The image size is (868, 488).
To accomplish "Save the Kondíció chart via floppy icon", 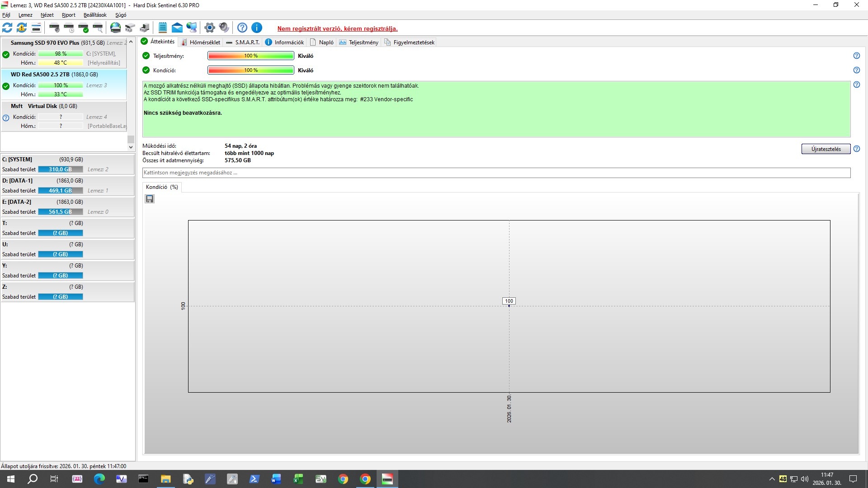I will pyautogui.click(x=150, y=199).
